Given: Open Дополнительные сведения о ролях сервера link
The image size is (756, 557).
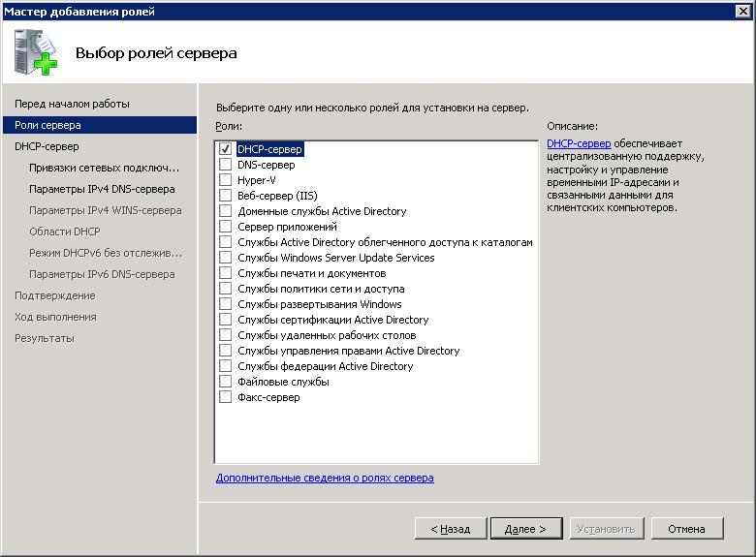Looking at the screenshot, I should pyautogui.click(x=325, y=478).
